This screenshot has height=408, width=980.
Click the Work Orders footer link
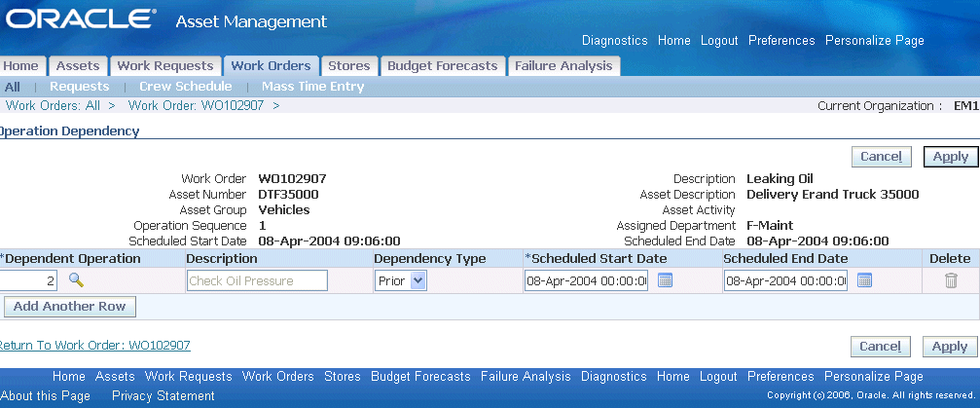[x=278, y=377]
